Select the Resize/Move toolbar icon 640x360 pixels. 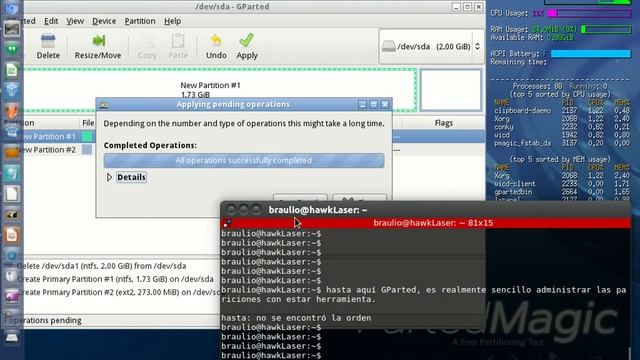(x=98, y=47)
